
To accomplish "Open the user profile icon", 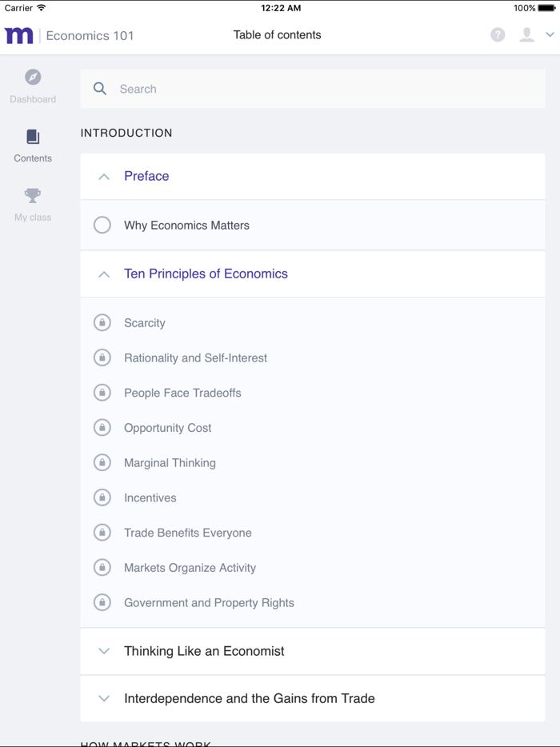I will point(526,34).
